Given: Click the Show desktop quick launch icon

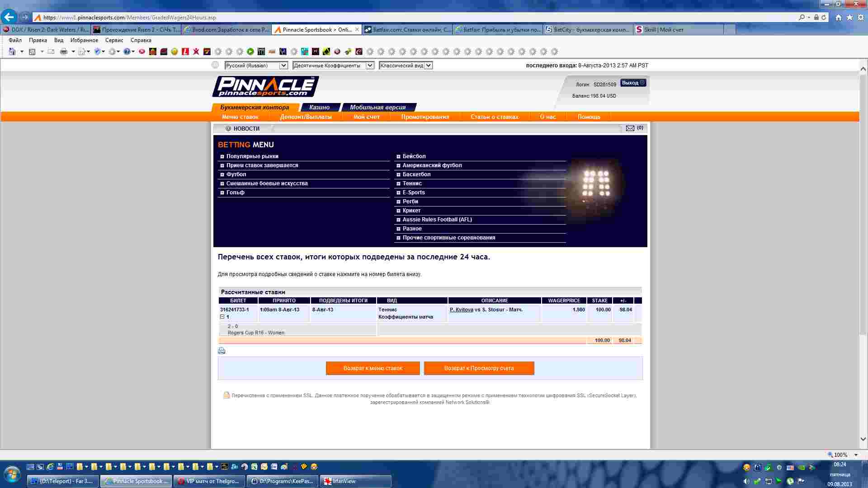Looking at the screenshot, I should click(30, 467).
